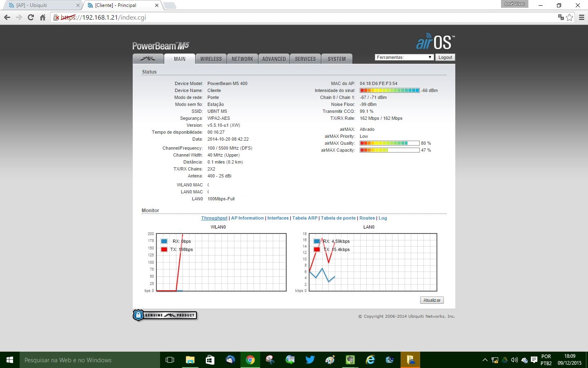Open the Tabela ARP link
Image resolution: width=588 pixels, height=368 pixels.
click(x=305, y=218)
